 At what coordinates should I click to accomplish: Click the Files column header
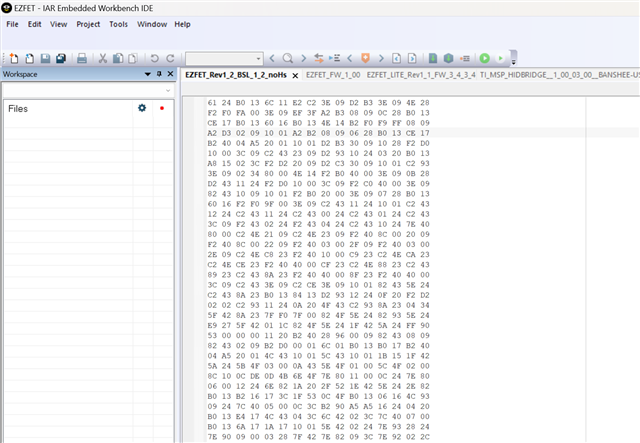18,109
